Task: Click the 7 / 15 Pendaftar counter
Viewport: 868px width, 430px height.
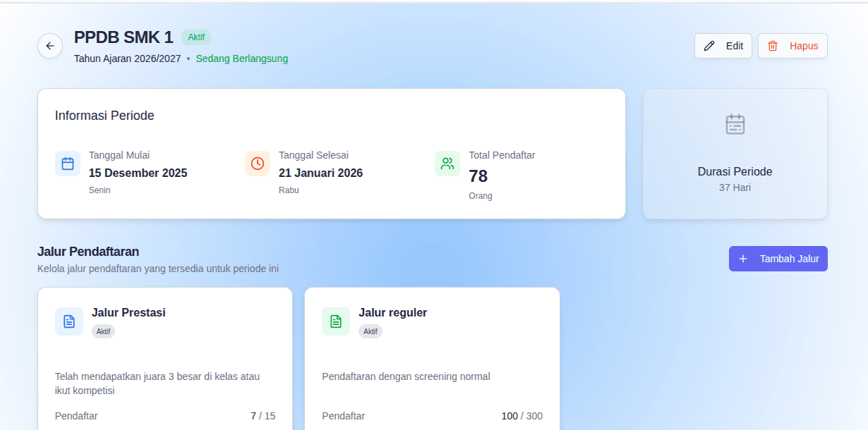Action: pos(263,416)
